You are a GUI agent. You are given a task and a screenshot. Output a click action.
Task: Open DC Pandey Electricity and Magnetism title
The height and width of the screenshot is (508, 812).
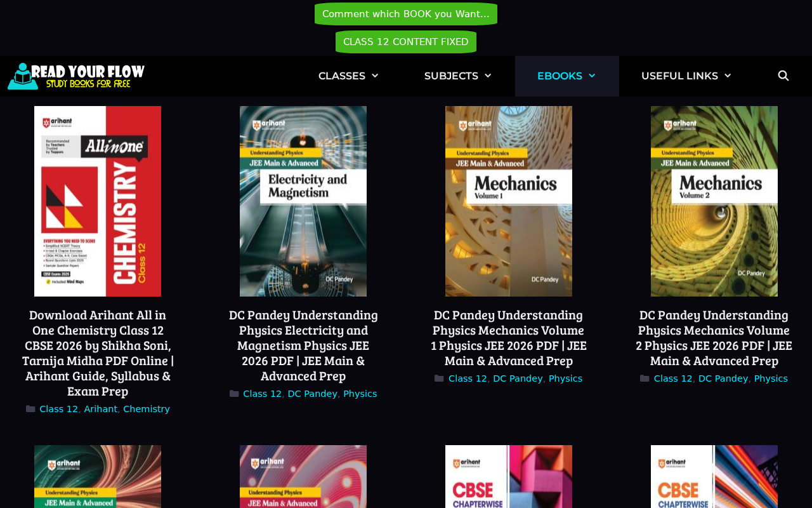pyautogui.click(x=303, y=345)
